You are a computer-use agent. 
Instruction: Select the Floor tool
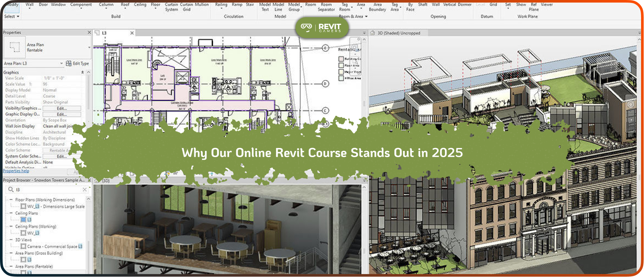(x=155, y=5)
